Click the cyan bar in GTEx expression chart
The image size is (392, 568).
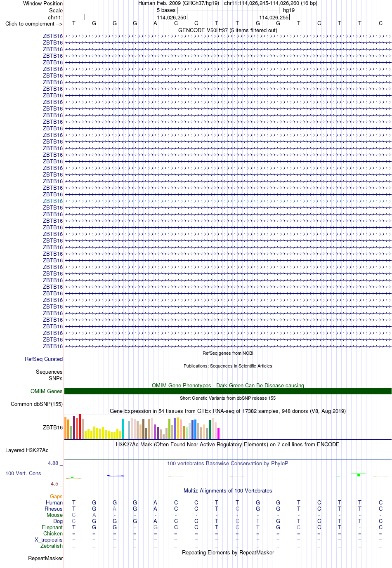123,429
